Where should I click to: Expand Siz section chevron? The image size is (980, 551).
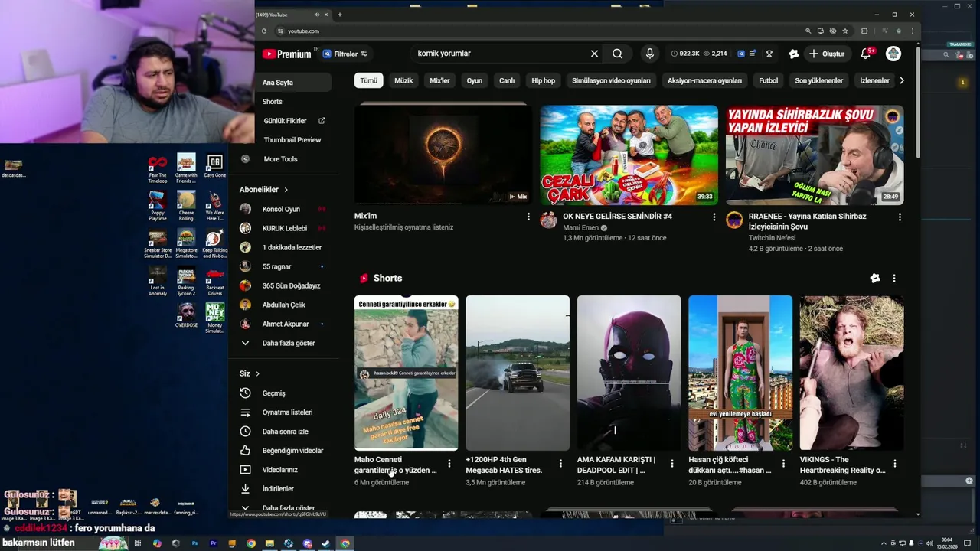257,373
